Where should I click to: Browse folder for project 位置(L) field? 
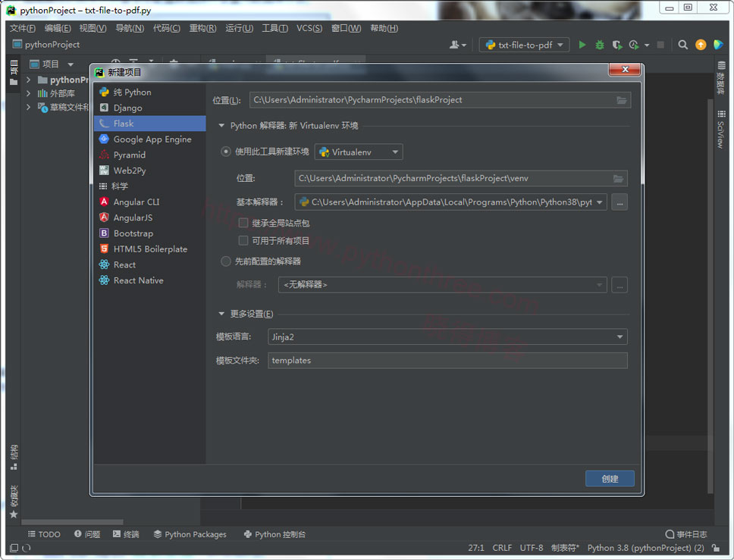(x=621, y=100)
